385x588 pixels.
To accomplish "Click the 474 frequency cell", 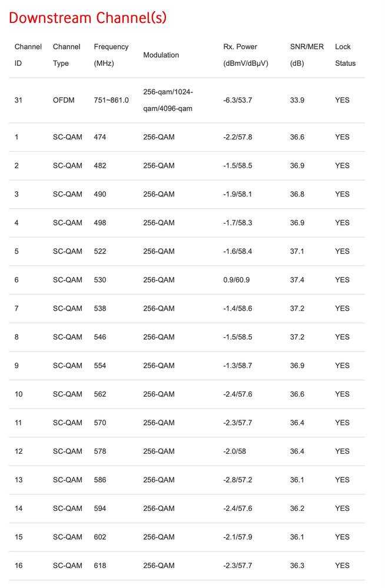I will (x=100, y=137).
